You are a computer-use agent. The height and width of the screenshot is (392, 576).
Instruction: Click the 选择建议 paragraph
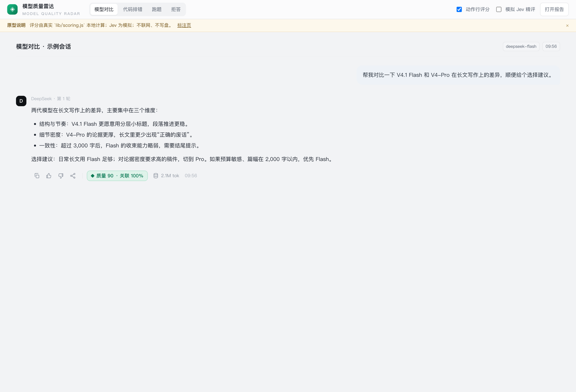183,159
